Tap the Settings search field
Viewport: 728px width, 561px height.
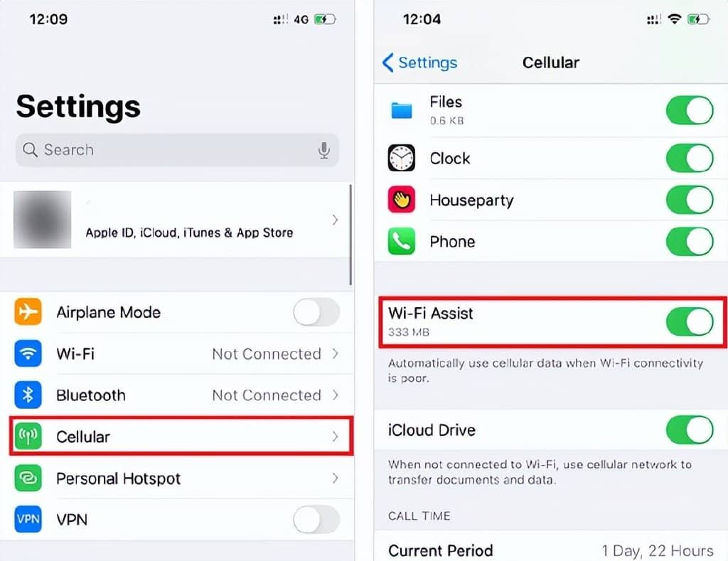(x=177, y=150)
